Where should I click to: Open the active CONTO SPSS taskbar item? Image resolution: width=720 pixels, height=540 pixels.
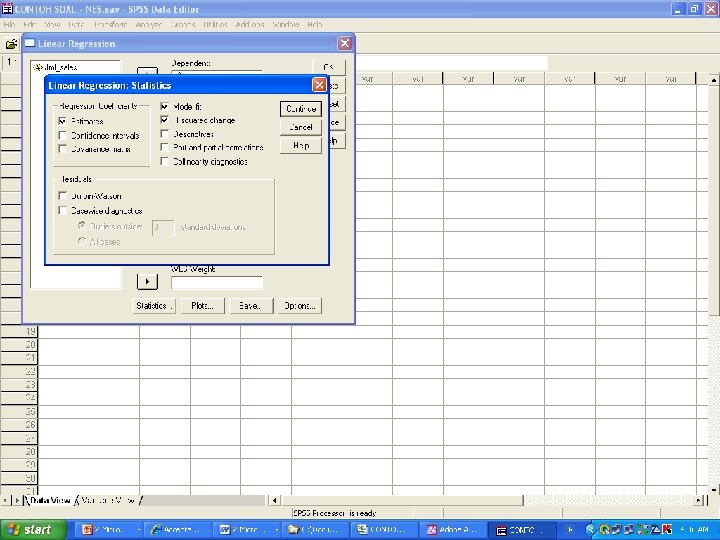coord(523,530)
